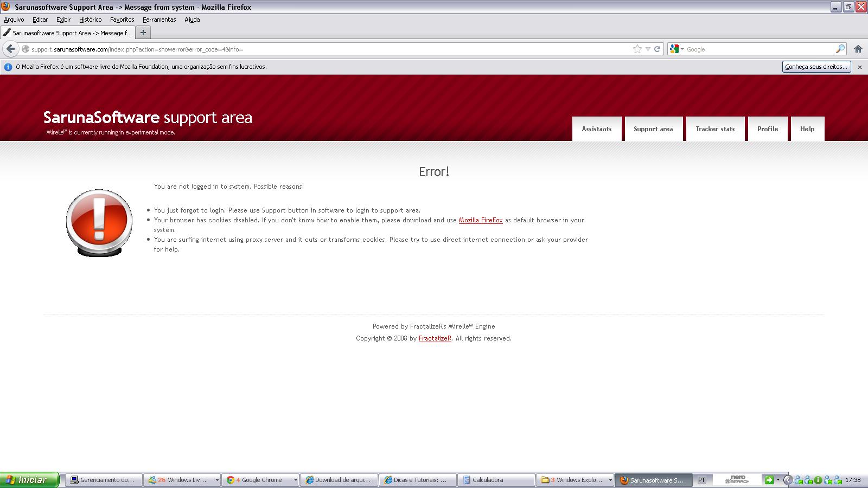Show hidden tray icons with the chevron
The image size is (868, 488).
point(788,480)
